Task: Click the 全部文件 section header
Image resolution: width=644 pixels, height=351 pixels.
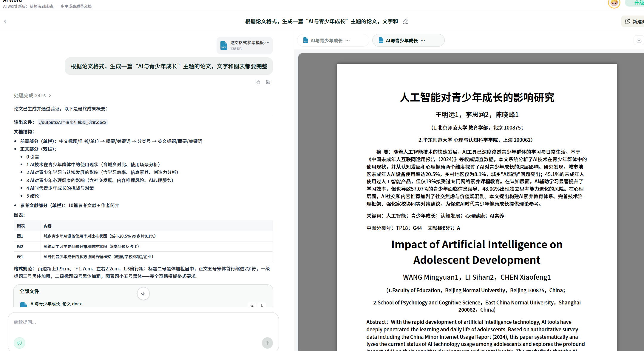Action: tap(29, 291)
